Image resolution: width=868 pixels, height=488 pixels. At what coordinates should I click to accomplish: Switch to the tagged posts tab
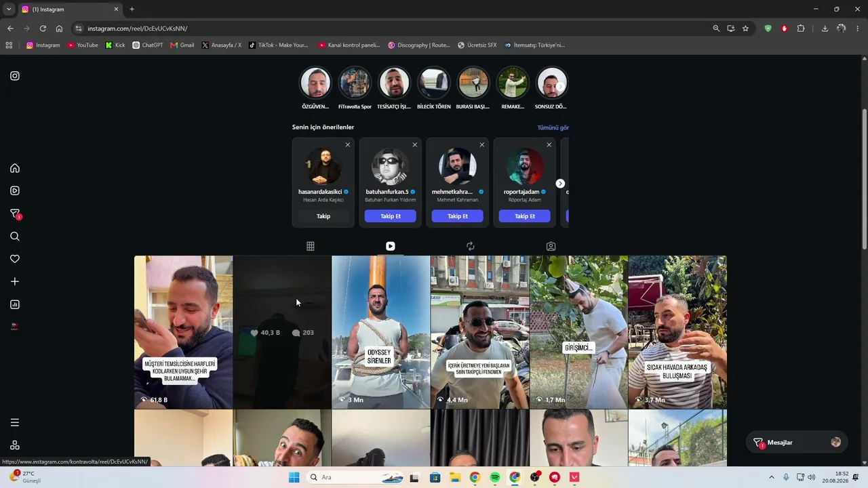(x=551, y=246)
